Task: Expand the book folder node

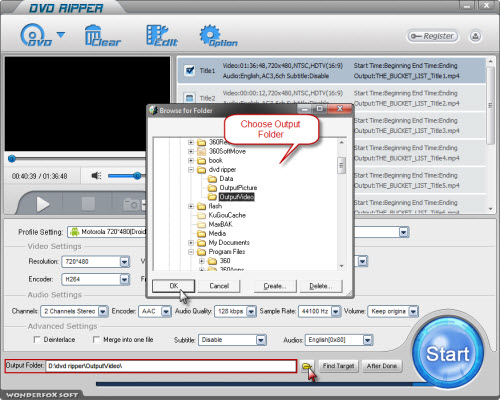Action: point(191,161)
